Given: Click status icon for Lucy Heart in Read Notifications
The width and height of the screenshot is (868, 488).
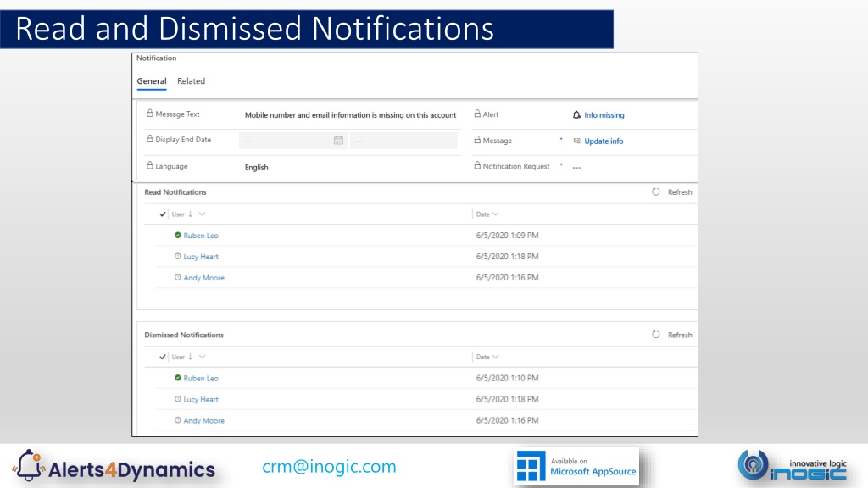Looking at the screenshot, I should pyautogui.click(x=178, y=256).
